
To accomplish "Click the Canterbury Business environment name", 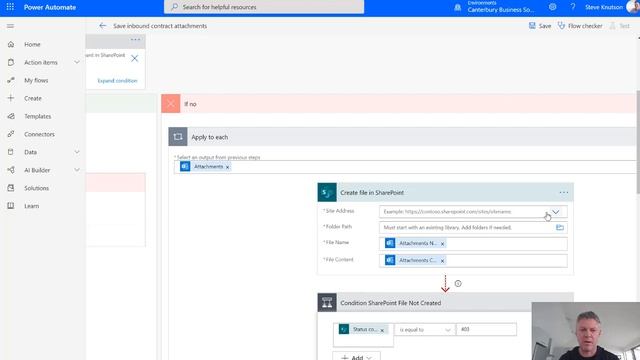I will pyautogui.click(x=500, y=9).
